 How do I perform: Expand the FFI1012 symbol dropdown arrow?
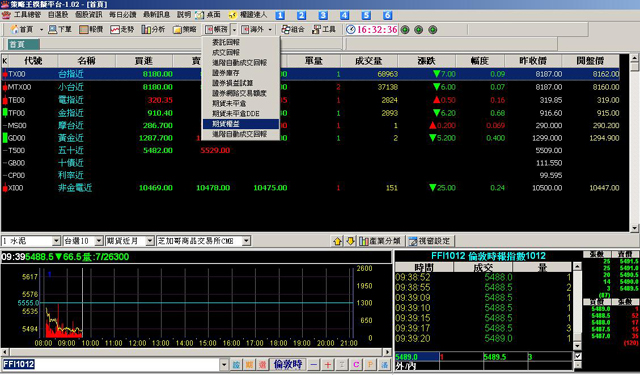(x=224, y=364)
